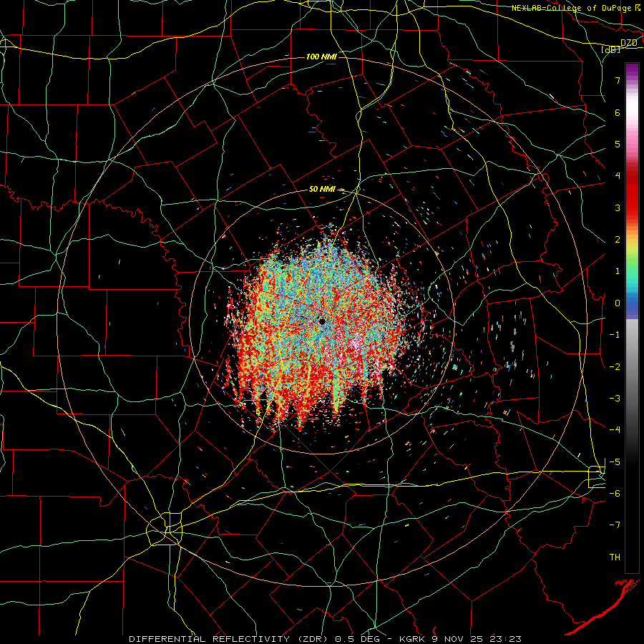Viewport: 644px width, 644px height.
Task: Click the '9 NOV 25' date text
Action: [x=456, y=639]
